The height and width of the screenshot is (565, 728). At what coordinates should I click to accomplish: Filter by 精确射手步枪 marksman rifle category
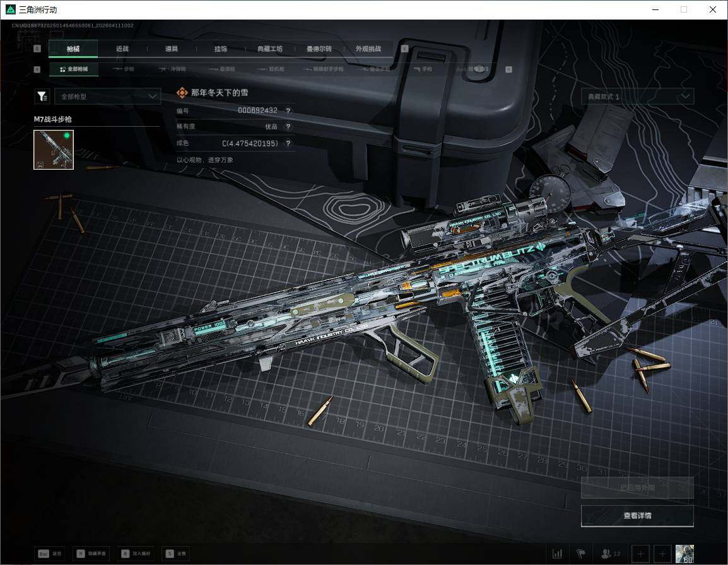click(x=323, y=69)
